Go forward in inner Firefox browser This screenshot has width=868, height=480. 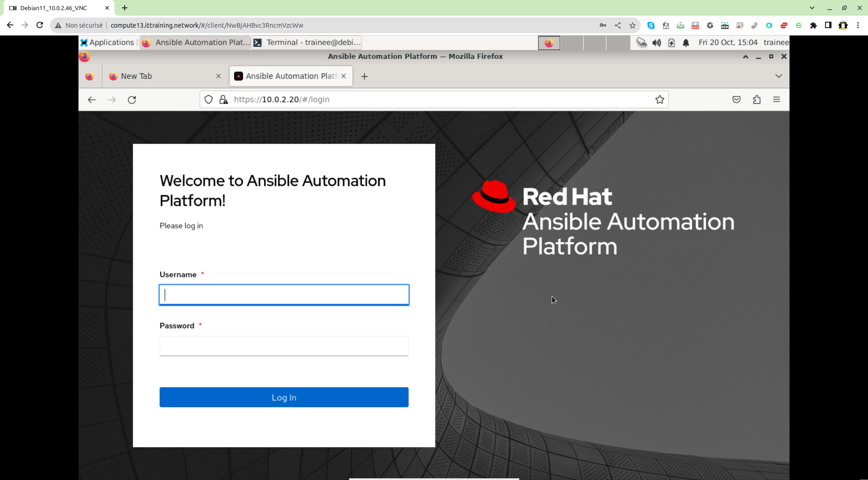pos(112,100)
